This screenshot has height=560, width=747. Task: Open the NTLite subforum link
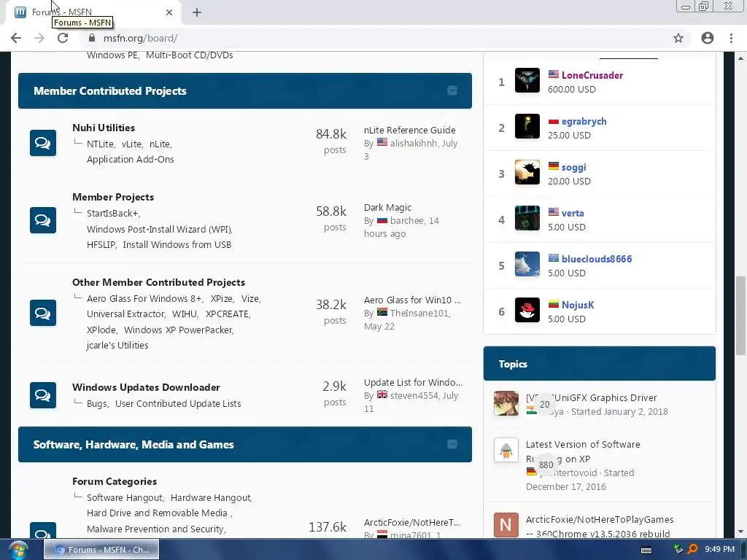pyautogui.click(x=100, y=144)
